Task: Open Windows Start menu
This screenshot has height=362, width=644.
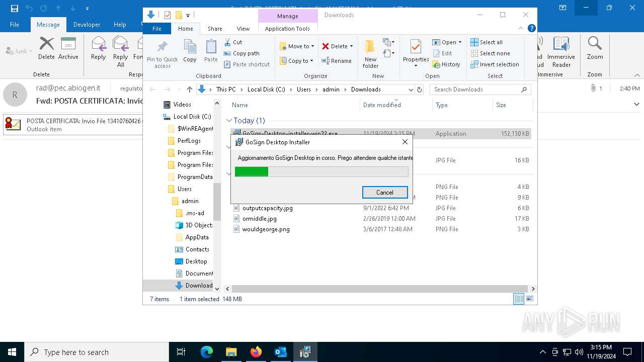Action: (12, 352)
